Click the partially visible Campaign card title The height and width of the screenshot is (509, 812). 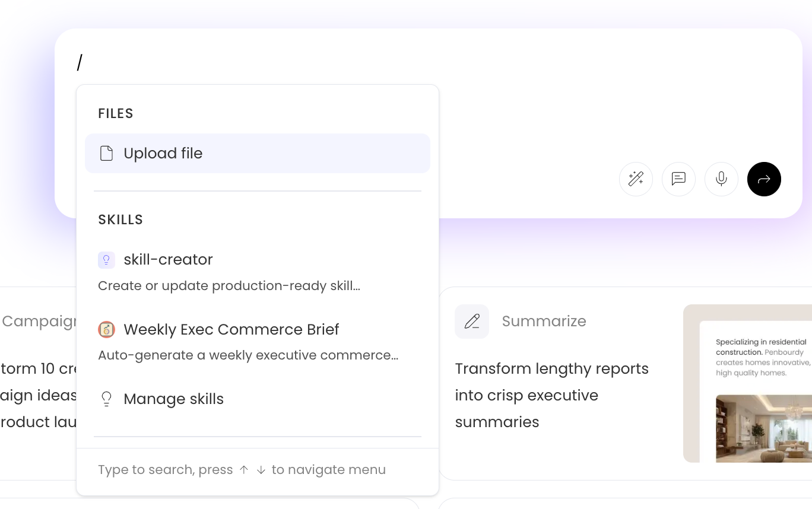click(39, 321)
